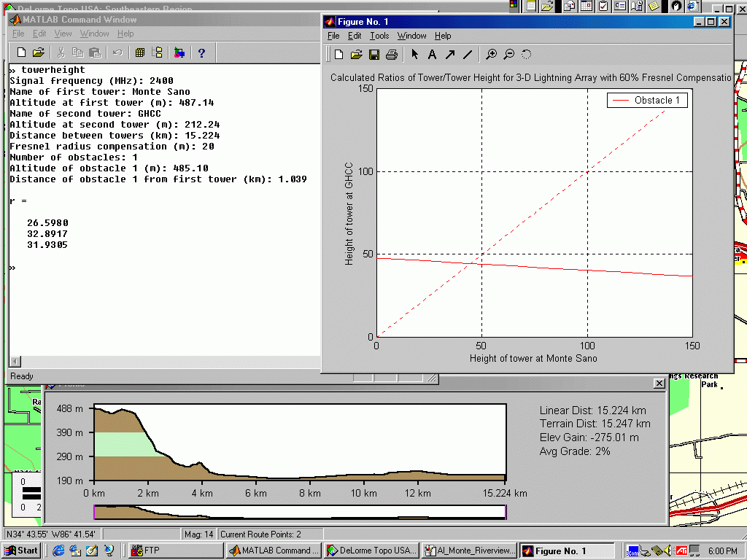Screen dimensions: 747x560
Task: Activate the Rotate 3D tool
Action: [526, 55]
